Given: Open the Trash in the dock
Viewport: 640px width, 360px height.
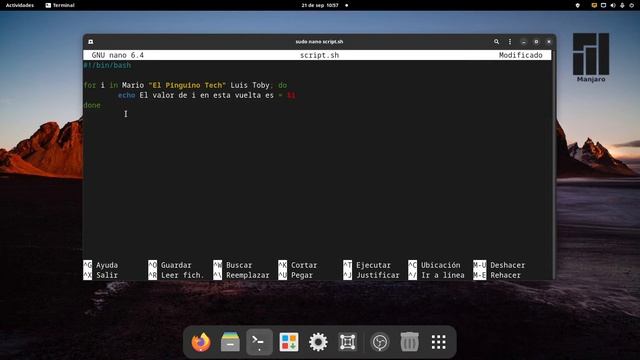Looking at the screenshot, I should [409, 342].
